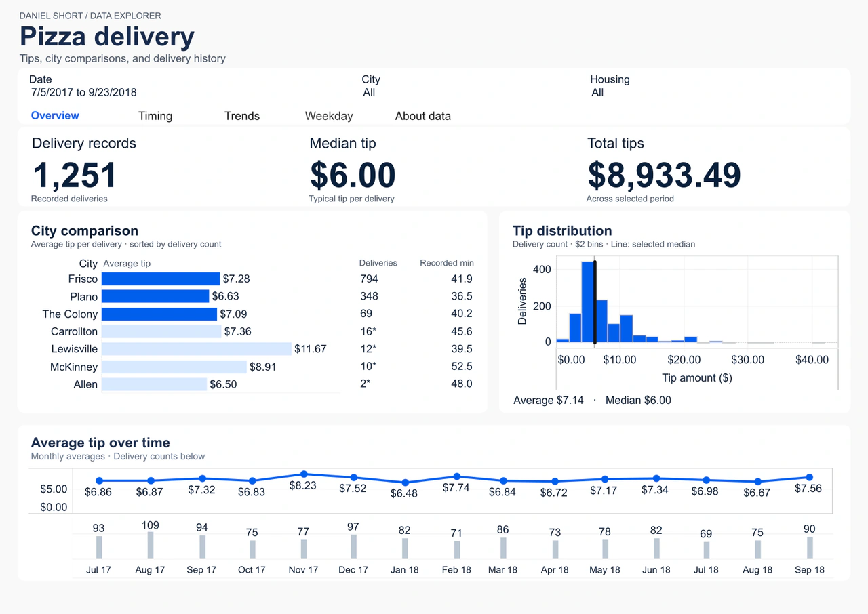Viewport: 868px width, 614px height.
Task: Open the Trends tab
Action: [242, 116]
